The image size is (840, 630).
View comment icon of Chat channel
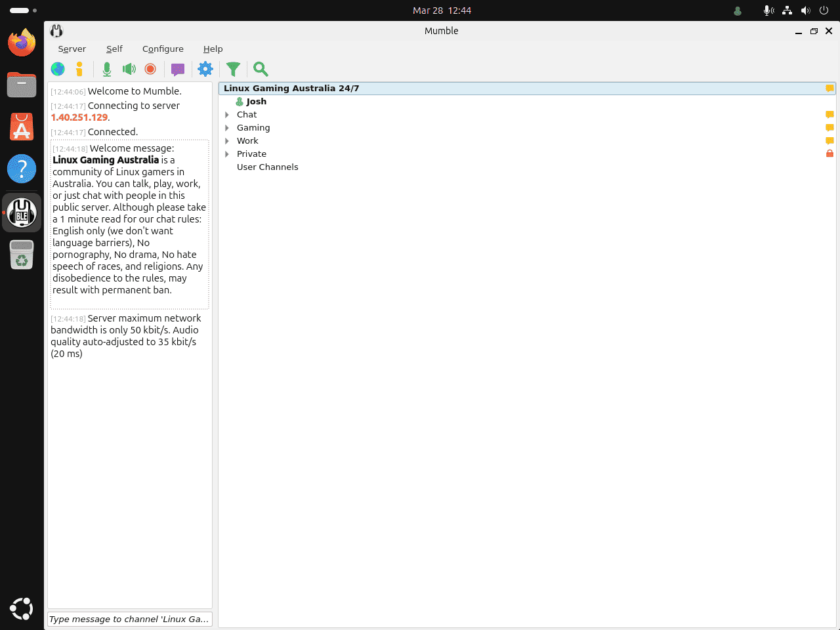829,115
